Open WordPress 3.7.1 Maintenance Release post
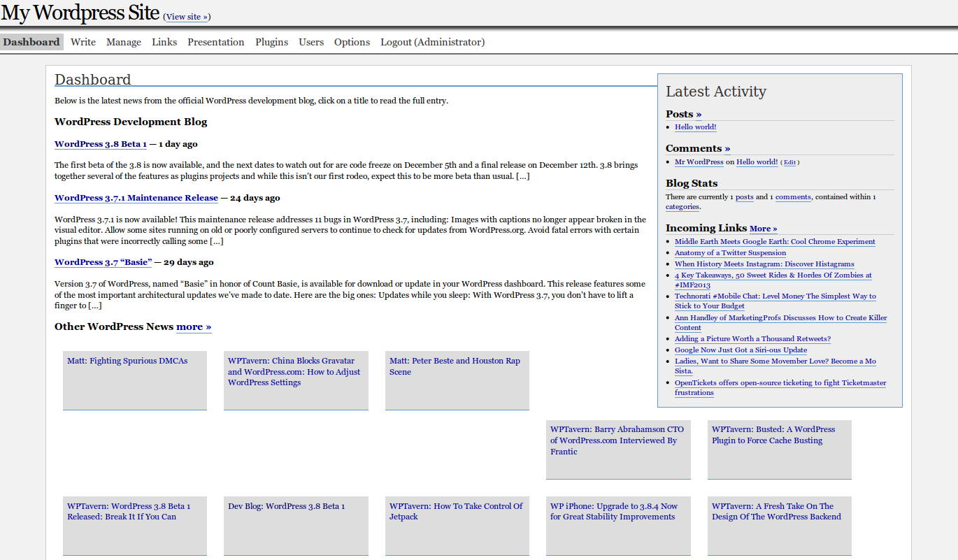The width and height of the screenshot is (958, 560). 136,198
